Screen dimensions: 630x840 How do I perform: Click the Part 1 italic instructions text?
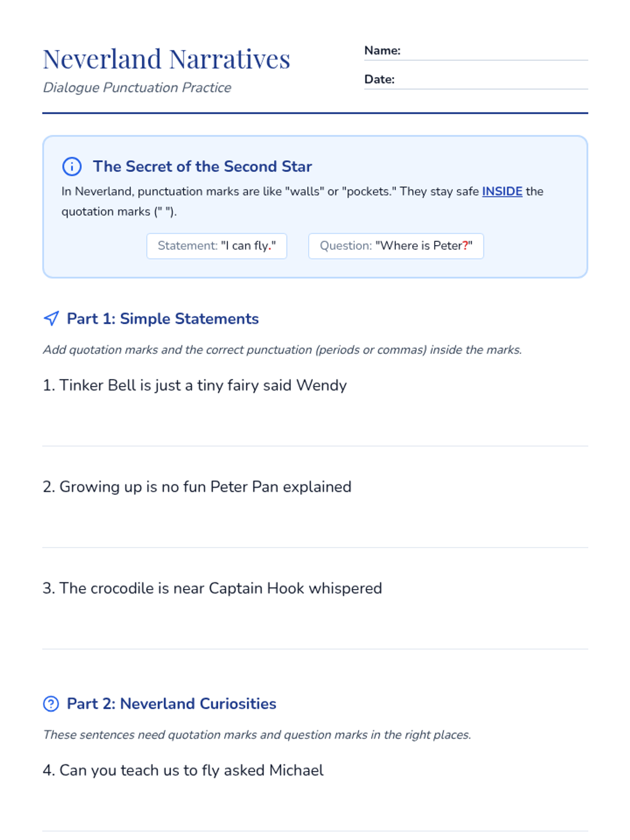coord(282,350)
